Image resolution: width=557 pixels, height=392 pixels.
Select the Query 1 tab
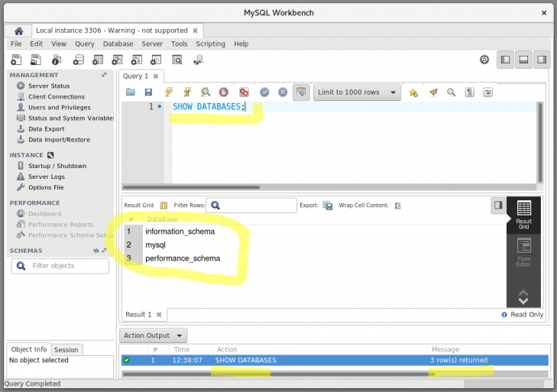(135, 76)
